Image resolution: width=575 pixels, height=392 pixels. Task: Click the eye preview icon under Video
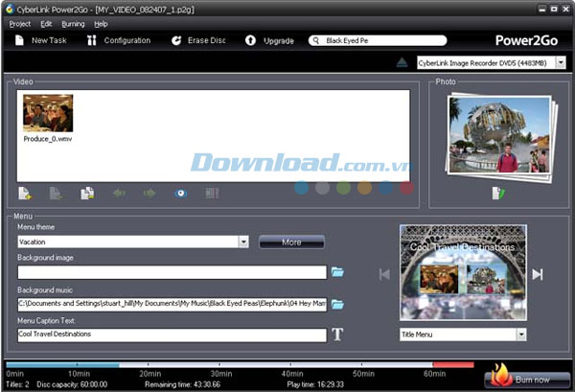[x=180, y=193]
